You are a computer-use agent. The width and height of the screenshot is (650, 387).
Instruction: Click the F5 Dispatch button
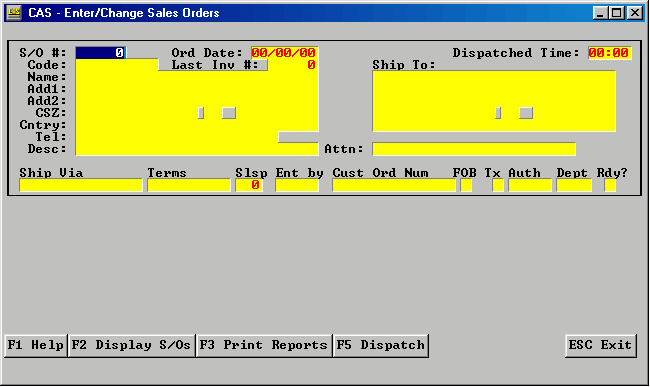click(381, 345)
